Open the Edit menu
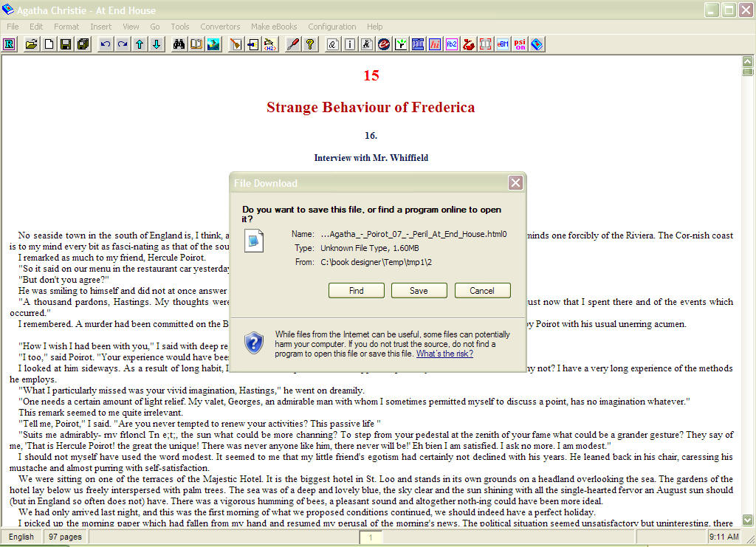 pos(36,27)
